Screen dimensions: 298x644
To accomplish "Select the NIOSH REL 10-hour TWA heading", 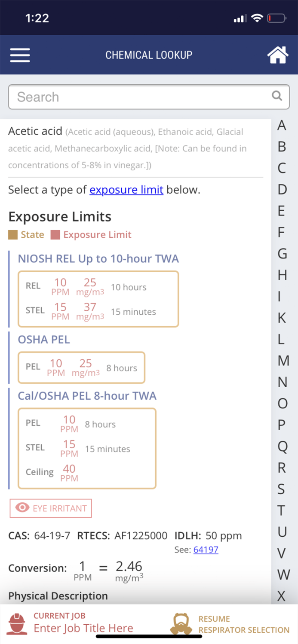I will click(98, 258).
